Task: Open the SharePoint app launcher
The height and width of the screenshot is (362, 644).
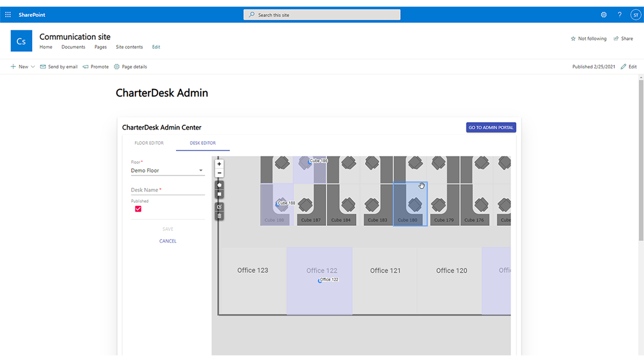Action: 8,15
